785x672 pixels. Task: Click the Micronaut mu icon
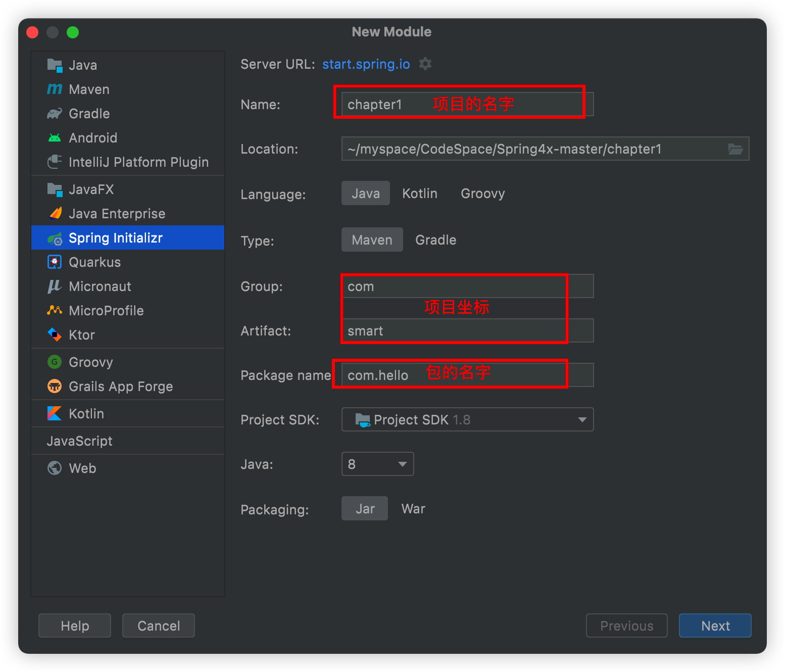coord(55,286)
